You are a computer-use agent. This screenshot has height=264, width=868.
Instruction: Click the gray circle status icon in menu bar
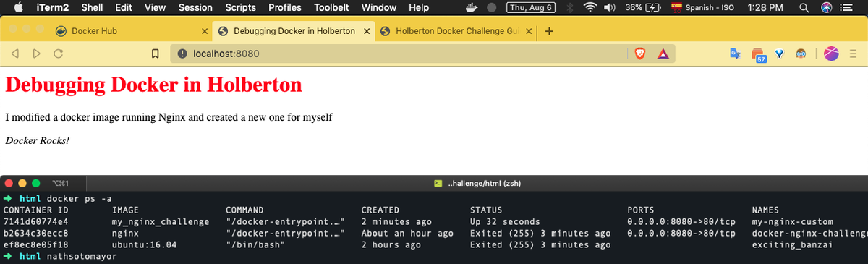(x=493, y=8)
